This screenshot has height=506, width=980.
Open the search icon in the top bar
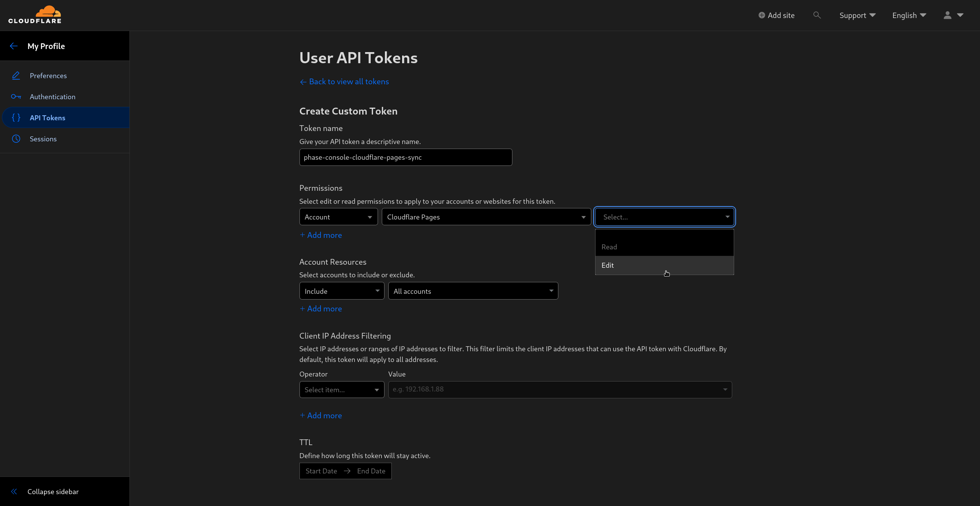[817, 15]
